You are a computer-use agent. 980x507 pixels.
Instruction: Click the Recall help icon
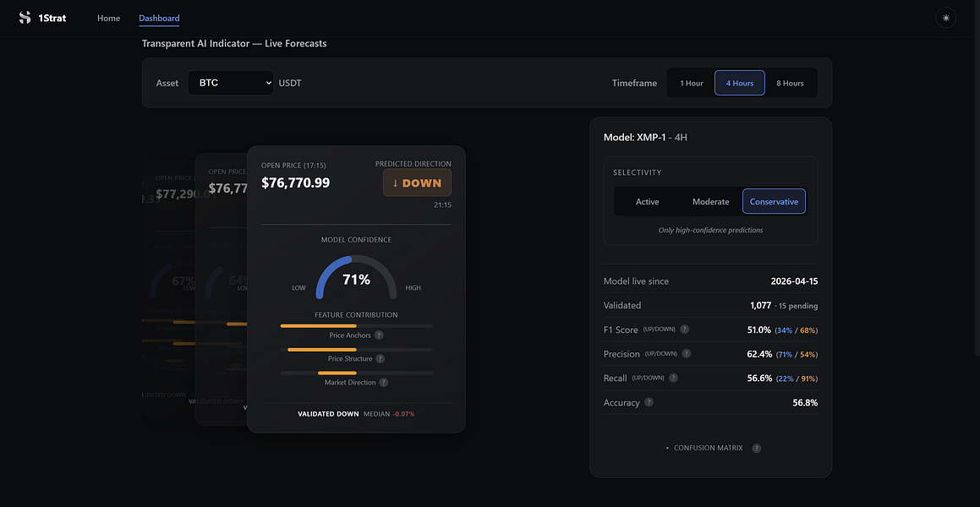[673, 378]
